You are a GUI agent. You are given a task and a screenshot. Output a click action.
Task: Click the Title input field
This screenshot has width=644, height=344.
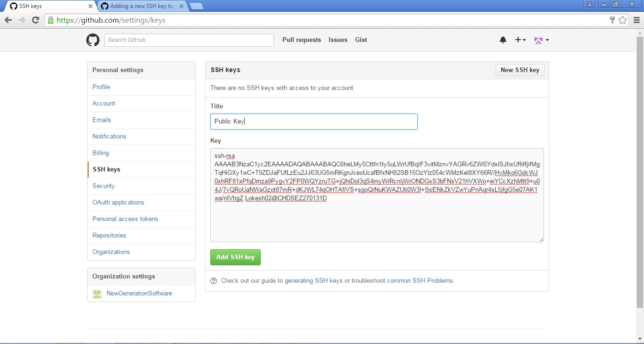(x=314, y=122)
